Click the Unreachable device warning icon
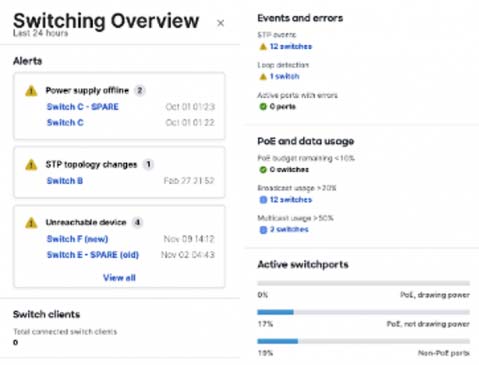Screen dimensions: 479x365 (31, 223)
